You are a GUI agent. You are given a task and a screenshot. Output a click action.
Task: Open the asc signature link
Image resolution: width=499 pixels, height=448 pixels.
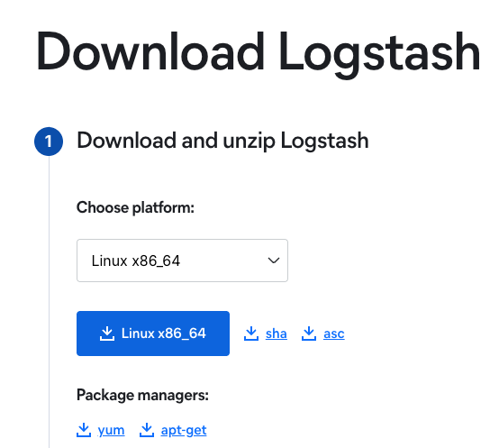(334, 334)
